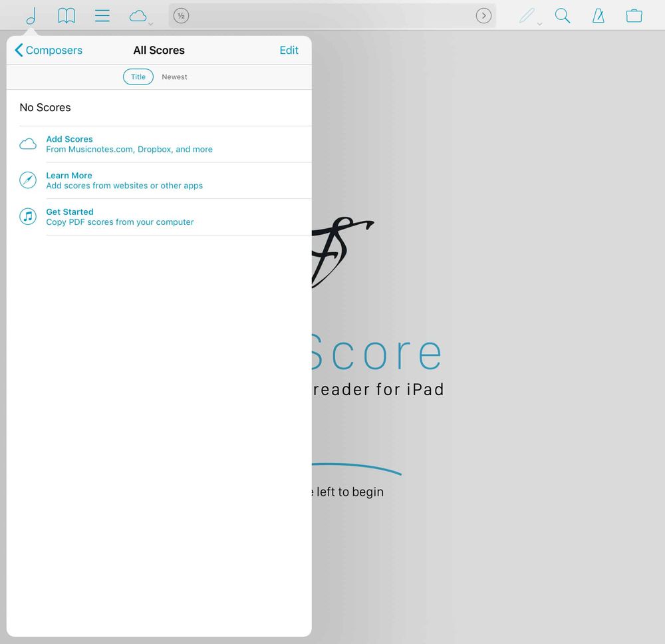Click the compass icon beside Learn More
Viewport: 665px width, 644px height.
pyautogui.click(x=28, y=180)
